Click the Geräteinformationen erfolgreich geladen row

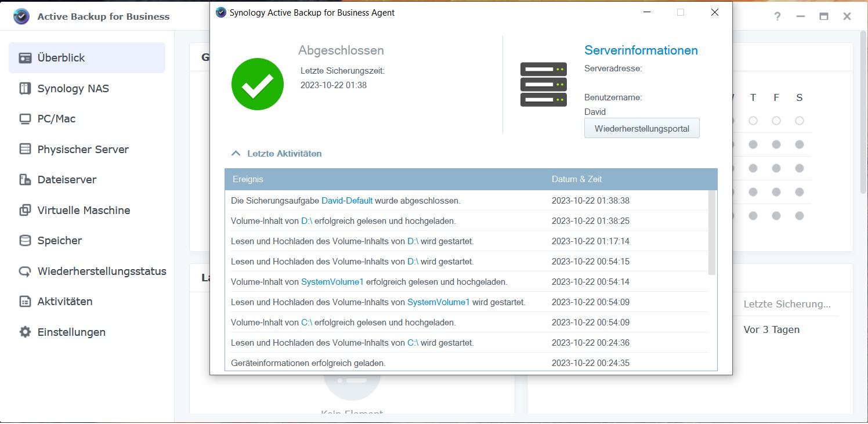tap(467, 363)
